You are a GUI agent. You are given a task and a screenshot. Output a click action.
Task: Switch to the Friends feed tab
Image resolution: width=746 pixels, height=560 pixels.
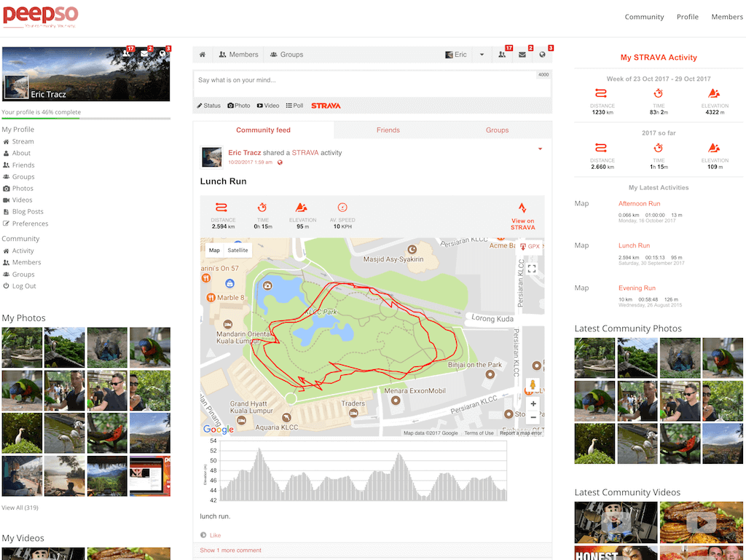tap(388, 130)
